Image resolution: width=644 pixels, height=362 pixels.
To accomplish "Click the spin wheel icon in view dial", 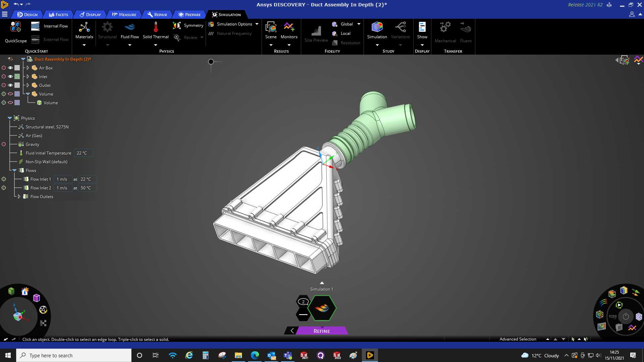I will [43, 310].
